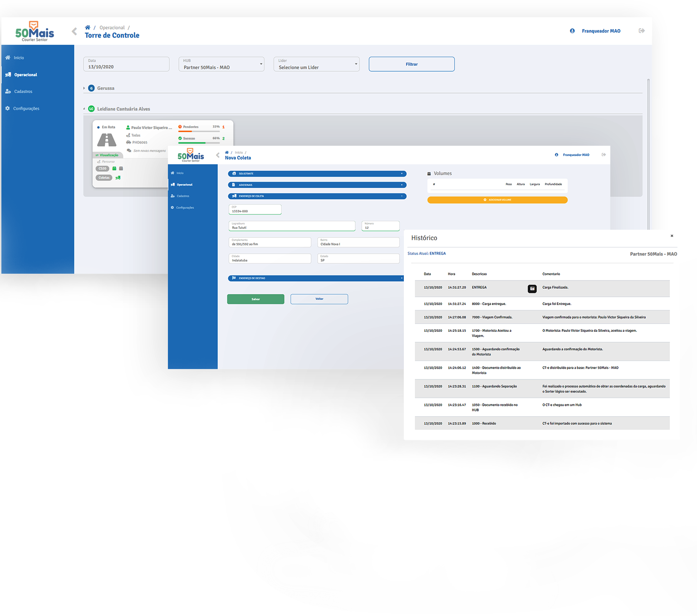This screenshot has height=616, width=697.
Task: Expand the Gerussa leader group
Action: pyautogui.click(x=84, y=88)
